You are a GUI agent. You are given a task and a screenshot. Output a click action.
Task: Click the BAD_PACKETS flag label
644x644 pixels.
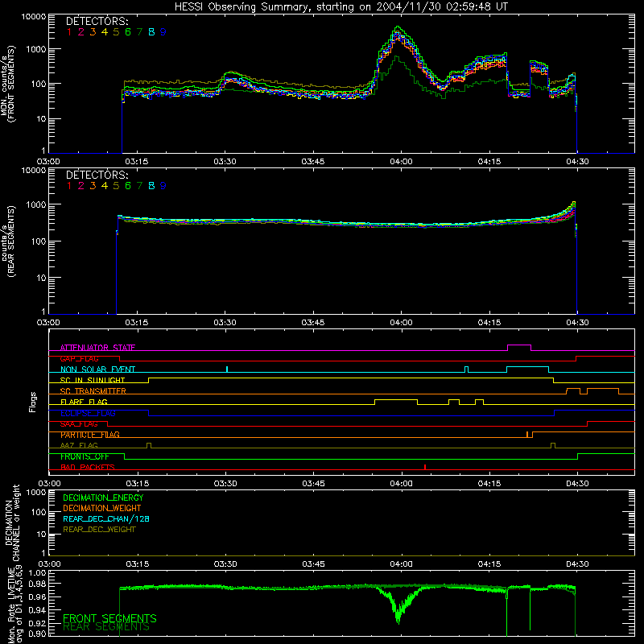[x=88, y=468]
